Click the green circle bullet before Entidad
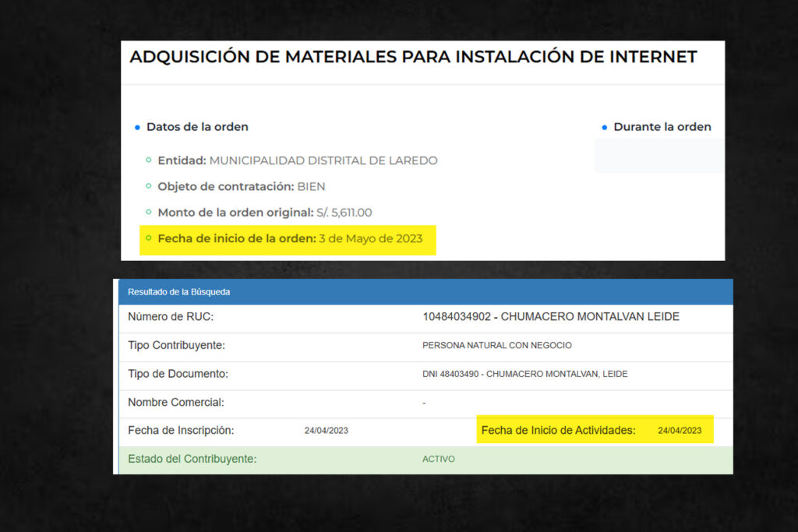This screenshot has width=798, height=532. (149, 160)
